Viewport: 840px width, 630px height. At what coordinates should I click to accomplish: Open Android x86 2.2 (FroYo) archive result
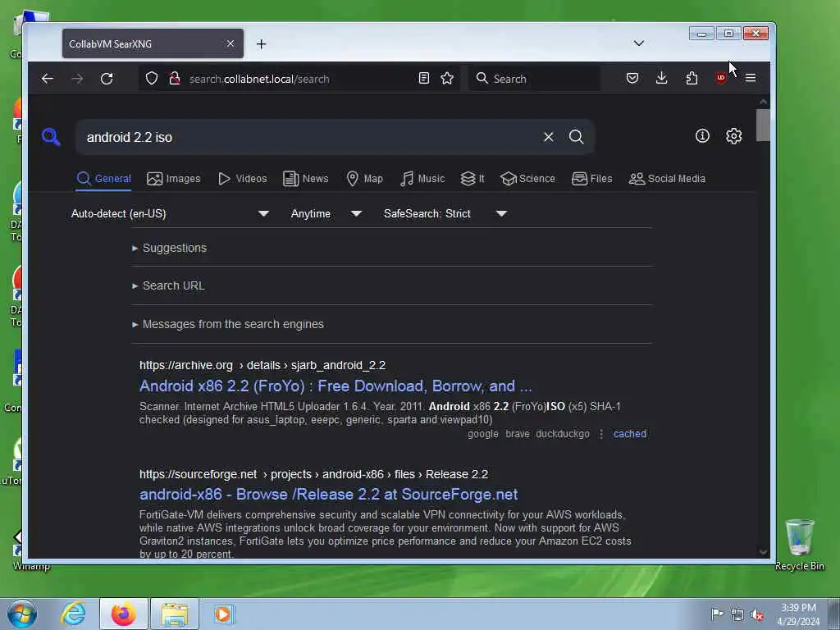pos(336,386)
